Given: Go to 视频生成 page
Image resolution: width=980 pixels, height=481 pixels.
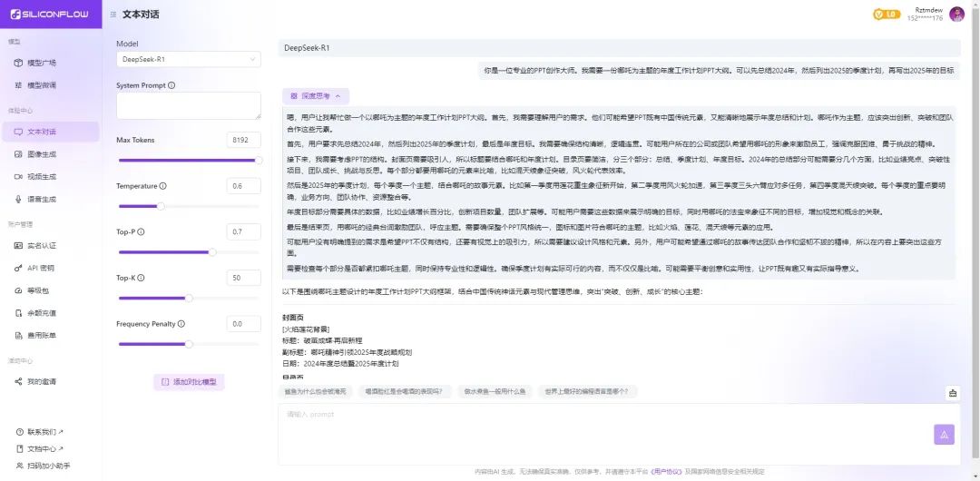Looking at the screenshot, I should (50, 177).
